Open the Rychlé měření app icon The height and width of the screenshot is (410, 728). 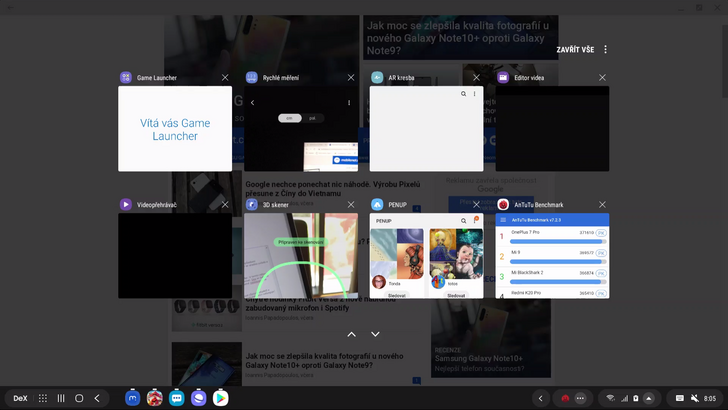pyautogui.click(x=252, y=78)
